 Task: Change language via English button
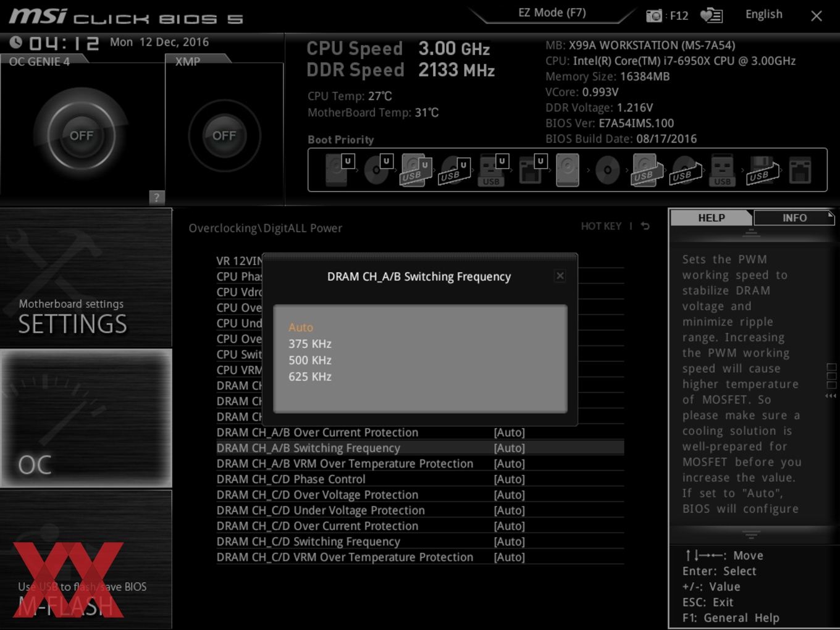(763, 14)
